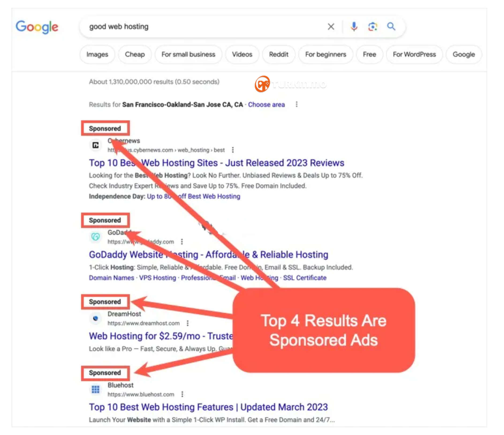The image size is (504, 435).
Task: Click the https://www.bluehost.com URL text
Action: pyautogui.click(x=141, y=394)
